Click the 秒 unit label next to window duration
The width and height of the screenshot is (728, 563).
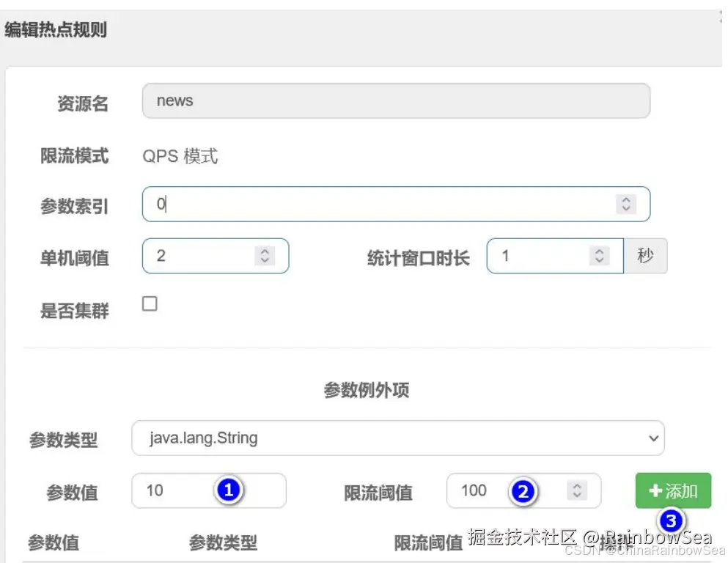pos(644,256)
